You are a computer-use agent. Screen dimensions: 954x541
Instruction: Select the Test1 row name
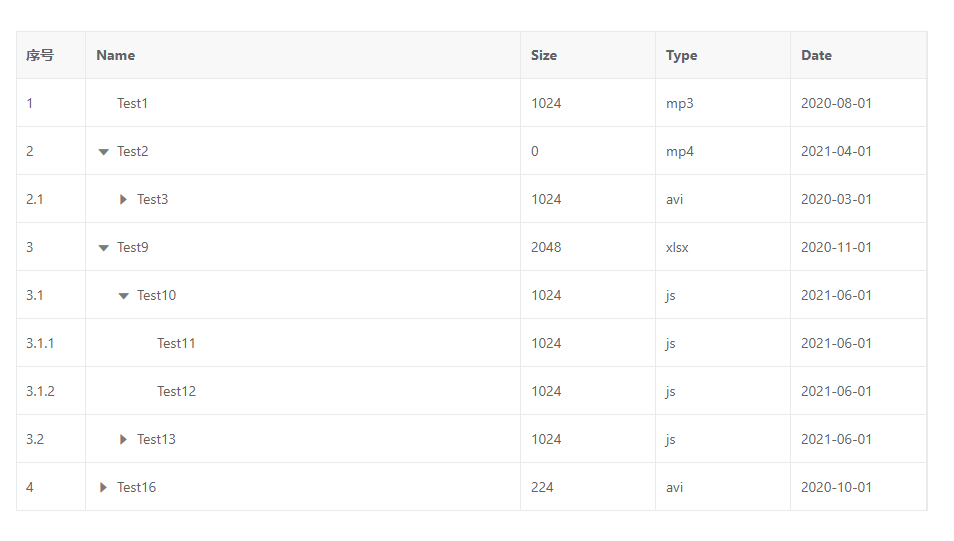[x=132, y=104]
